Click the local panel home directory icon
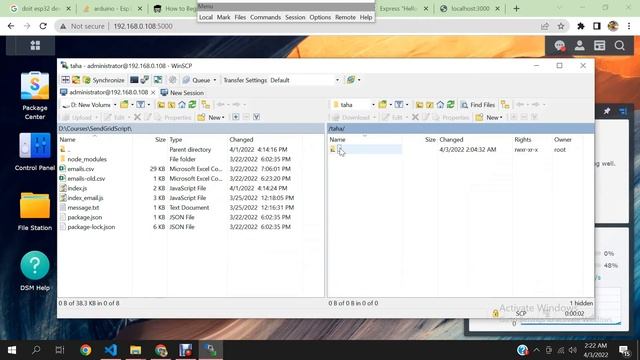Screen dimensions: 640x360 (x=182, y=105)
